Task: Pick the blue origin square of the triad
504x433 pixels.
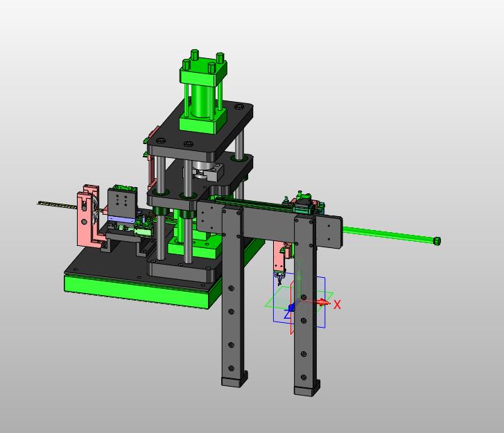Action: coord(291,308)
